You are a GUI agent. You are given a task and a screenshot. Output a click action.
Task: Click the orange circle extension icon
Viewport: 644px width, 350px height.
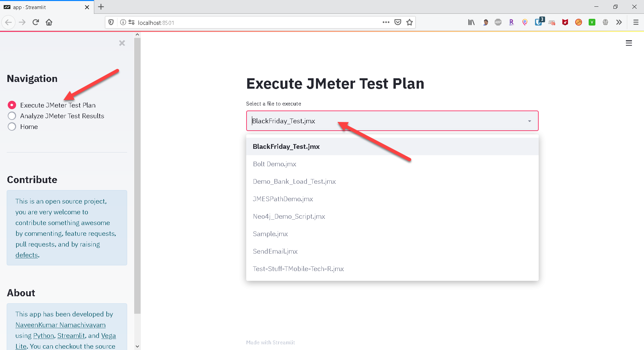point(579,23)
